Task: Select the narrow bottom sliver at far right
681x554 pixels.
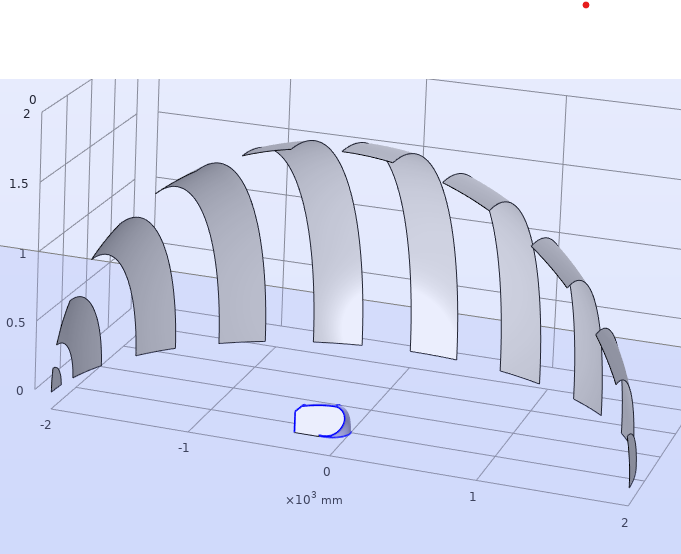Action: click(x=632, y=460)
